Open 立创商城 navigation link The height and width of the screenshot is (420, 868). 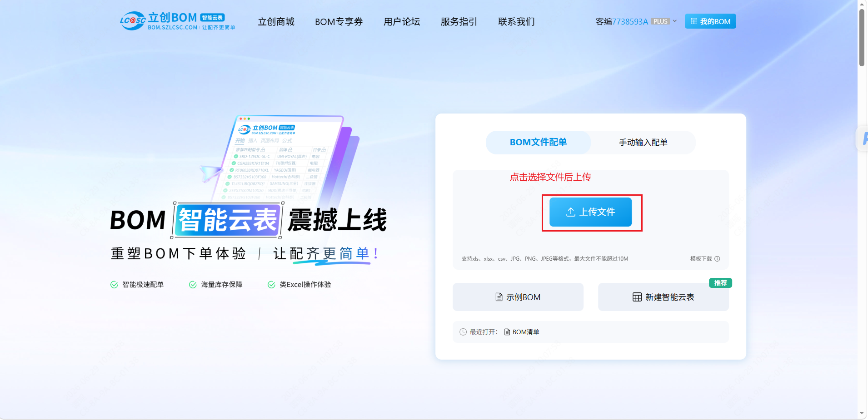[x=276, y=21]
